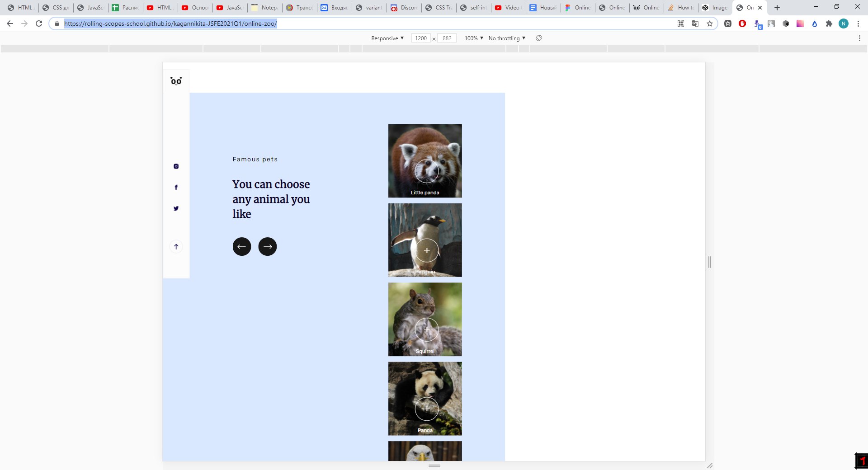Switch to the variant tab

[x=369, y=8]
